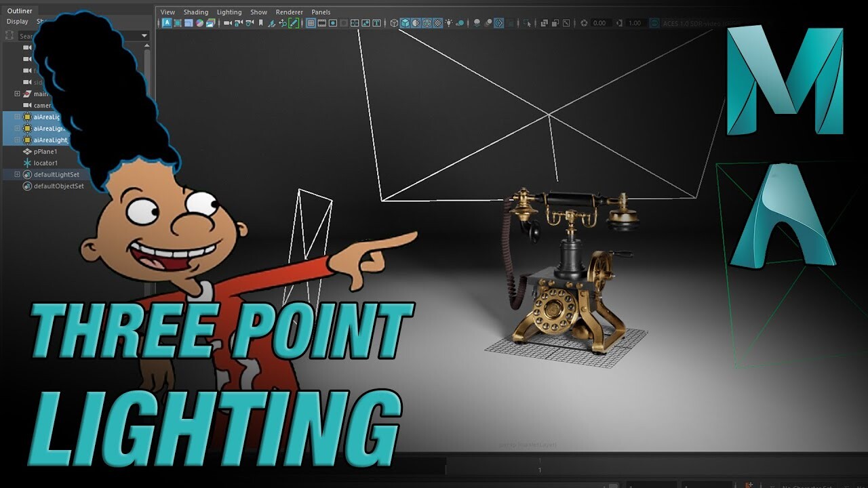868x488 pixels.
Task: Select defaultLightSet in the Outliner
Action: [x=56, y=174]
